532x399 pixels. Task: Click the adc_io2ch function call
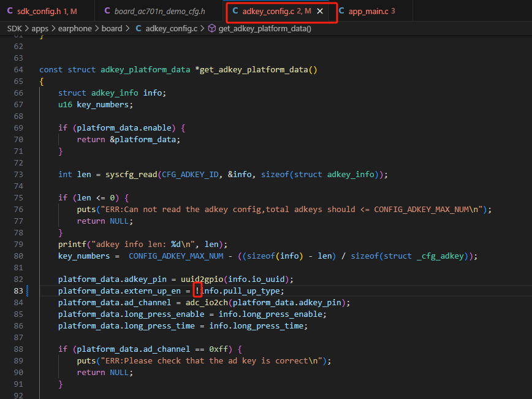point(207,303)
